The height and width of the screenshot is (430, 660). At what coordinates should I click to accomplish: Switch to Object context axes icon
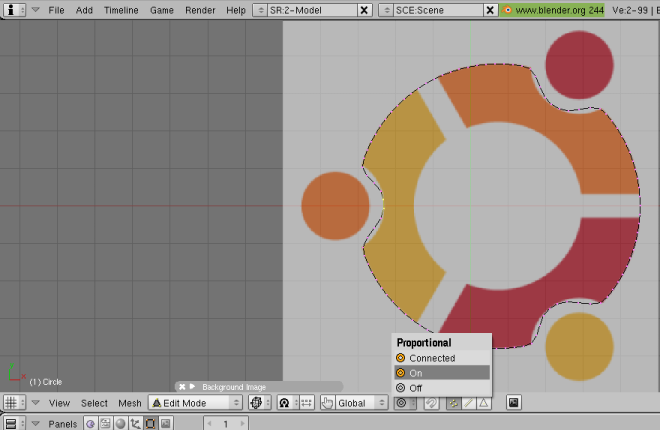pyautogui.click(x=135, y=423)
